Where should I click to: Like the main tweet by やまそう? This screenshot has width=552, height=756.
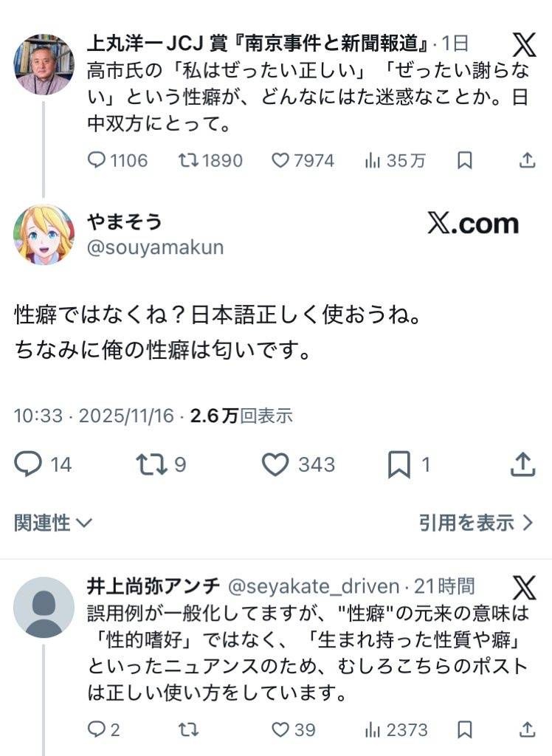pyautogui.click(x=275, y=464)
